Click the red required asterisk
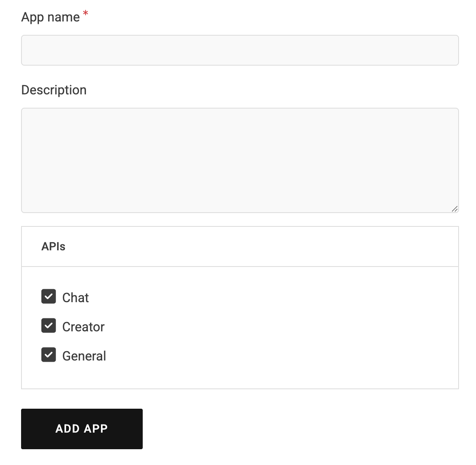The width and height of the screenshot is (476, 465). pyautogui.click(x=86, y=14)
